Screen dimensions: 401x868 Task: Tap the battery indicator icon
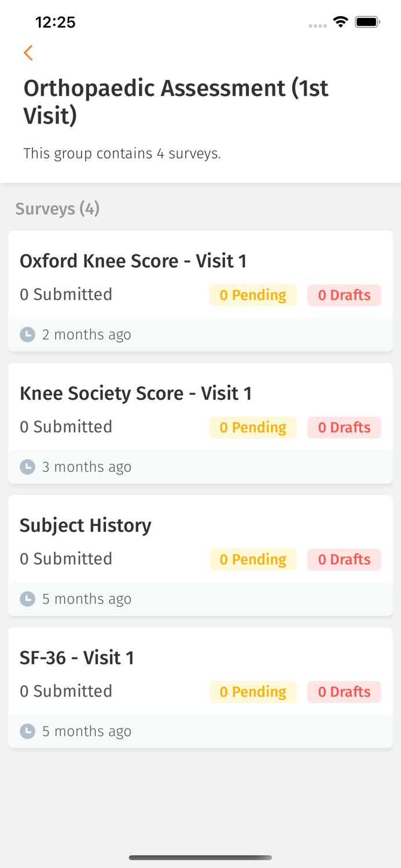(367, 22)
